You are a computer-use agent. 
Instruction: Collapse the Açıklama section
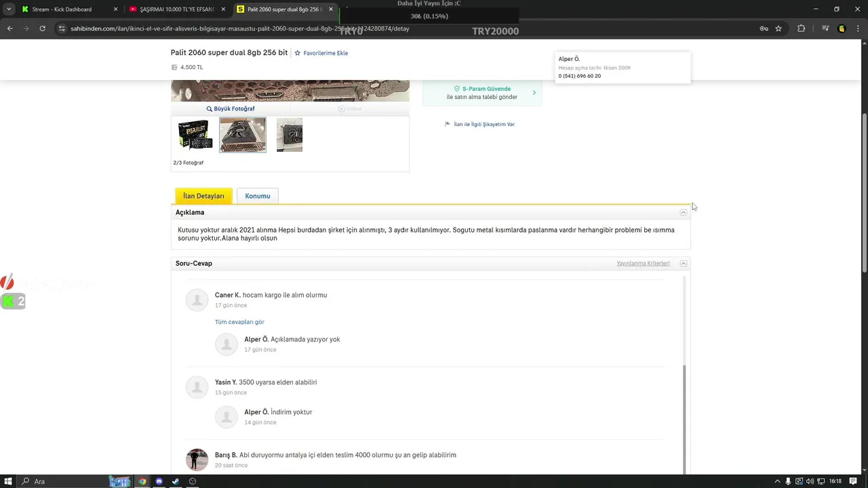(x=684, y=212)
